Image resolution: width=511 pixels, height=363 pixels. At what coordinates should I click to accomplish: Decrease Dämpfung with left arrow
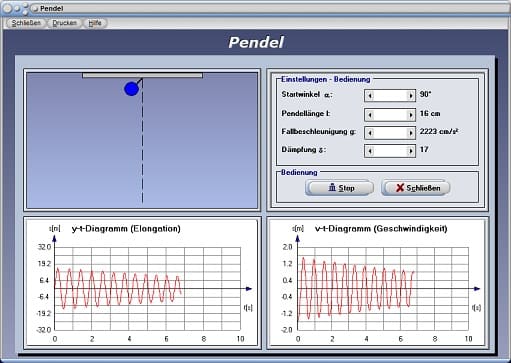point(369,151)
